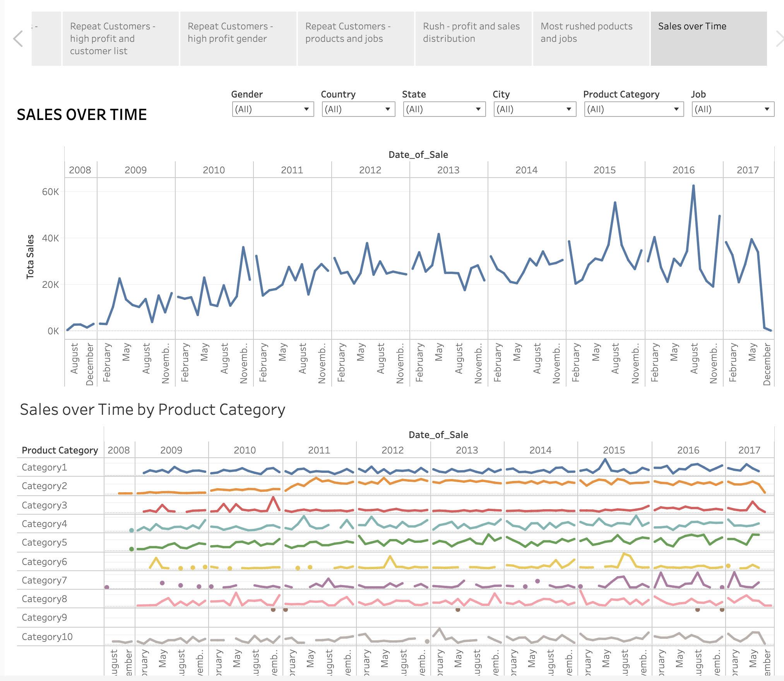Open Most rushed products and jobs tab
784x681 pixels.
coord(591,38)
